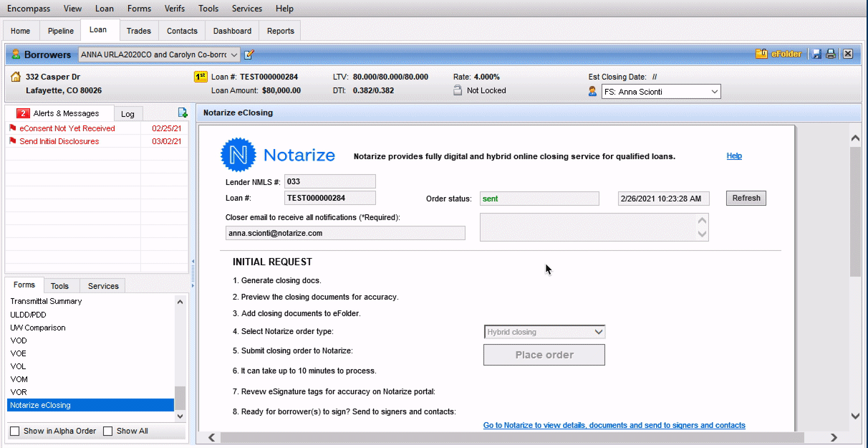
Task: Open the Borrowers pair dropdown
Action: point(234,54)
